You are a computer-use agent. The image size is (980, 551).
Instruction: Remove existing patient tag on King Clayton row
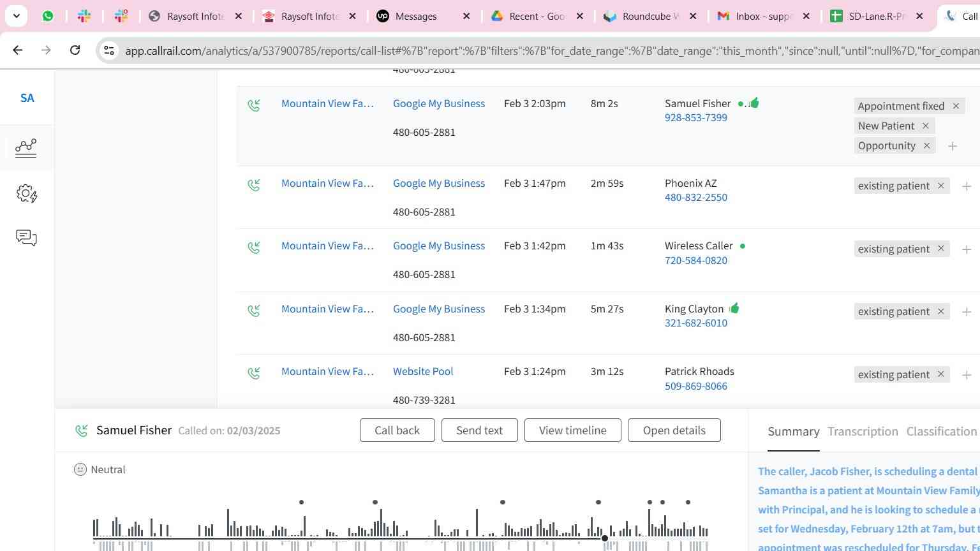(x=940, y=311)
